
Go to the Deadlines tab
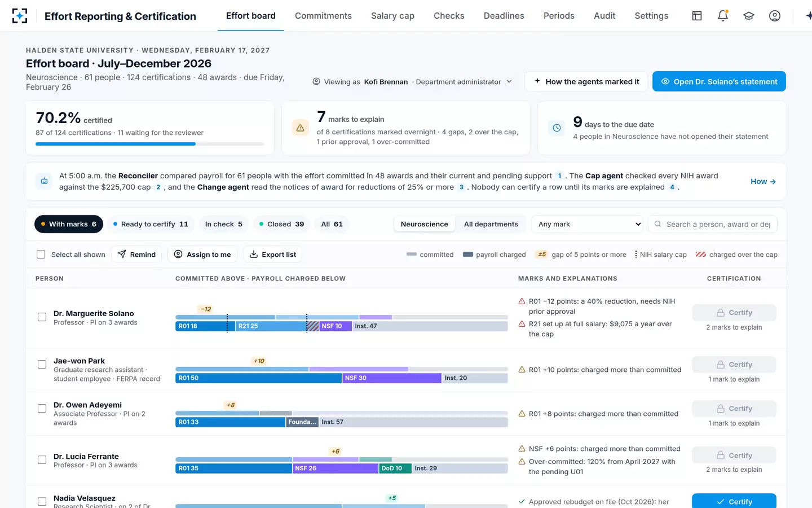click(x=504, y=16)
